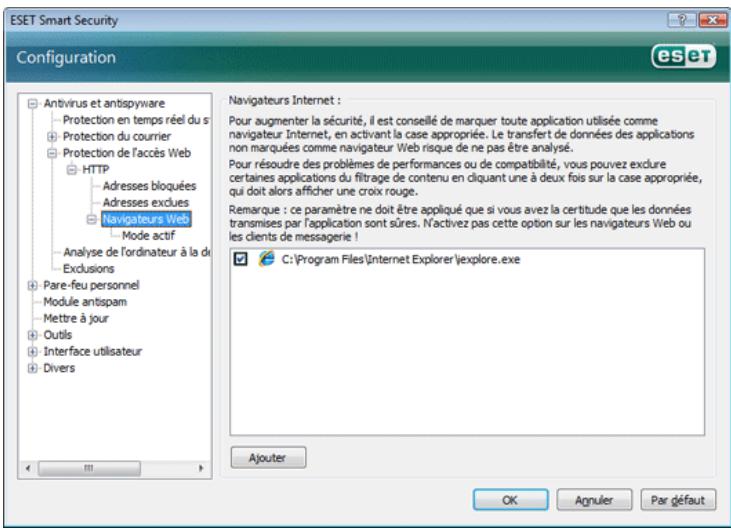Screen dimensions: 731x531
Task: Click the tree scrollbar left arrow
Action: [x=28, y=468]
